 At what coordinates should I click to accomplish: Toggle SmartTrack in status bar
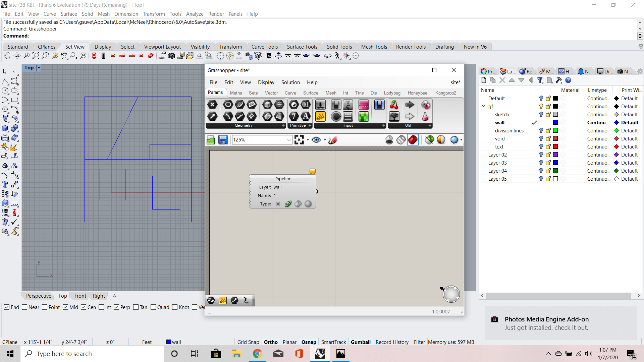click(x=333, y=342)
